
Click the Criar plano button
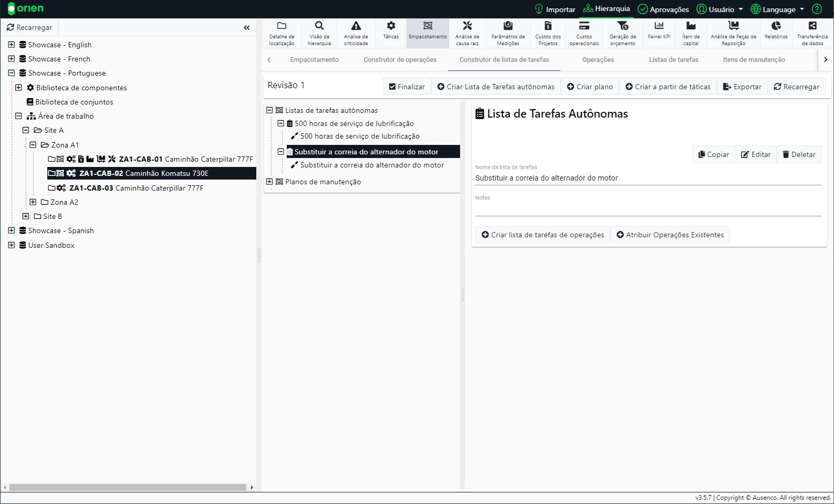coord(590,87)
